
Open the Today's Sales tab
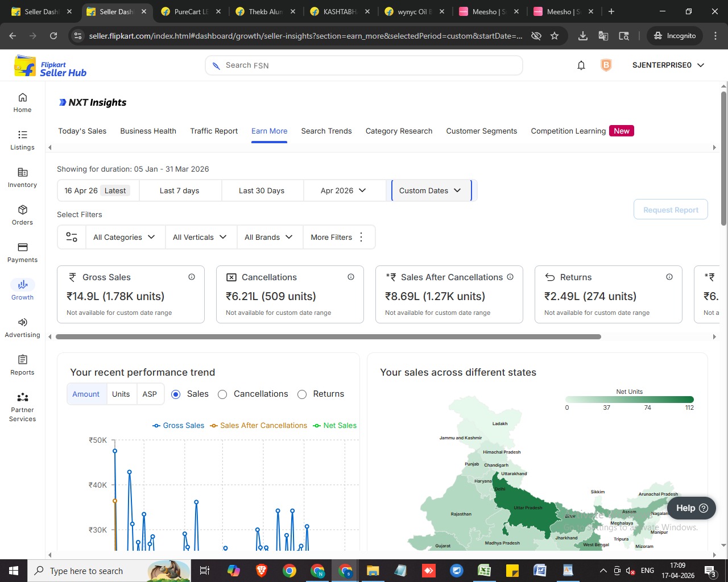[x=82, y=131]
